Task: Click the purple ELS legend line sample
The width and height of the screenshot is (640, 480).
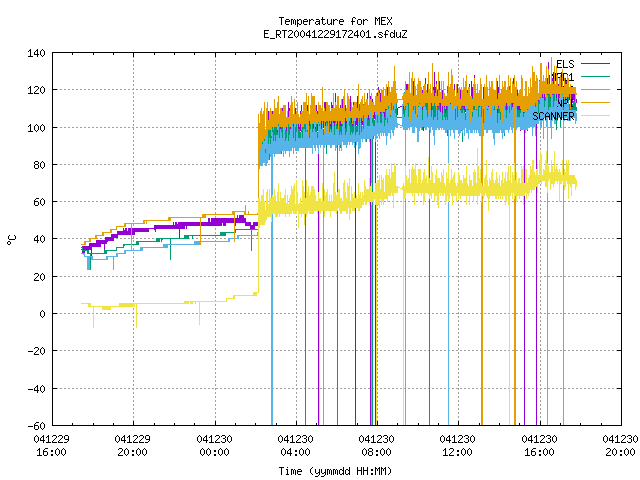Action: 595,64
